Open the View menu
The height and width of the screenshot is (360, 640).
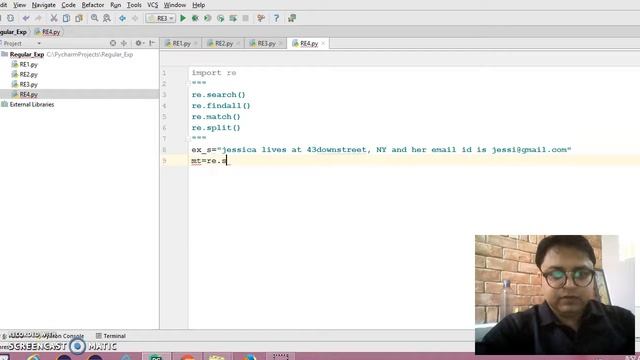coord(19,5)
